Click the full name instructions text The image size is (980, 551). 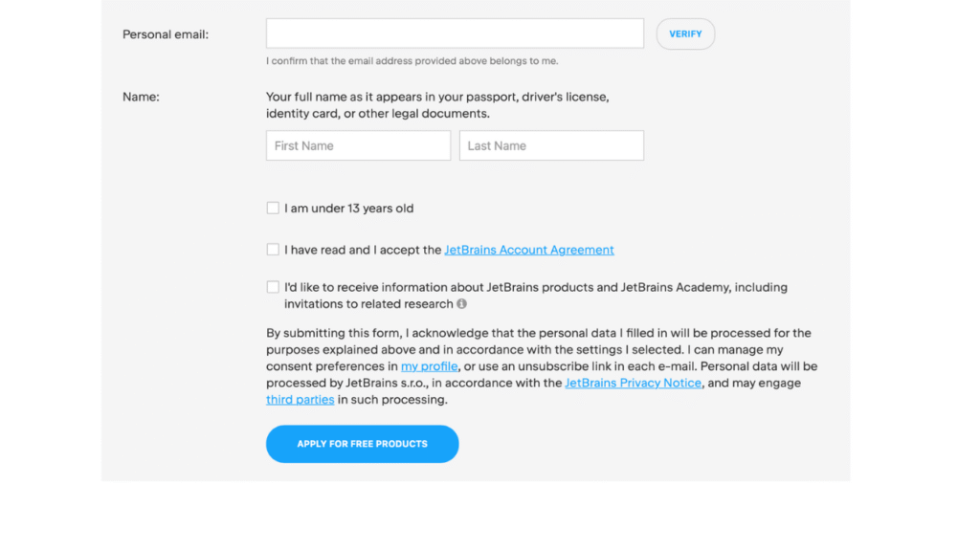[437, 105]
